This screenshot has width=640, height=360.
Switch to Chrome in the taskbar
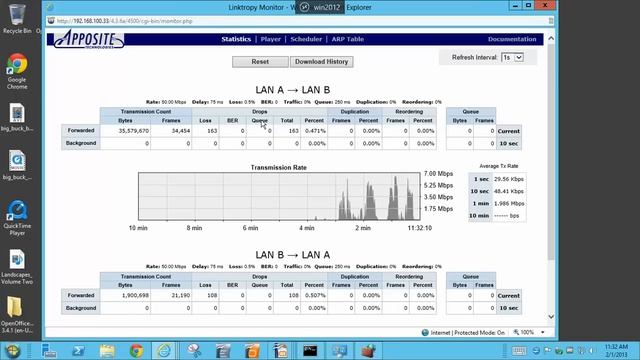(x=136, y=351)
